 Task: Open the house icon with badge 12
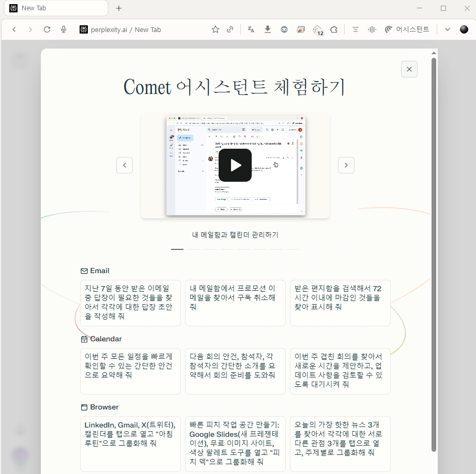(x=318, y=30)
